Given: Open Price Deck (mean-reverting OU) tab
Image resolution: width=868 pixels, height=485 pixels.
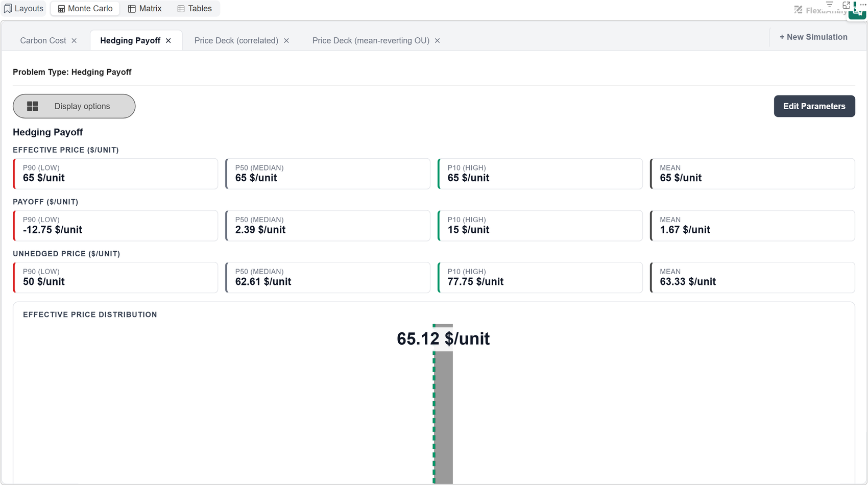Looking at the screenshot, I should click(371, 41).
